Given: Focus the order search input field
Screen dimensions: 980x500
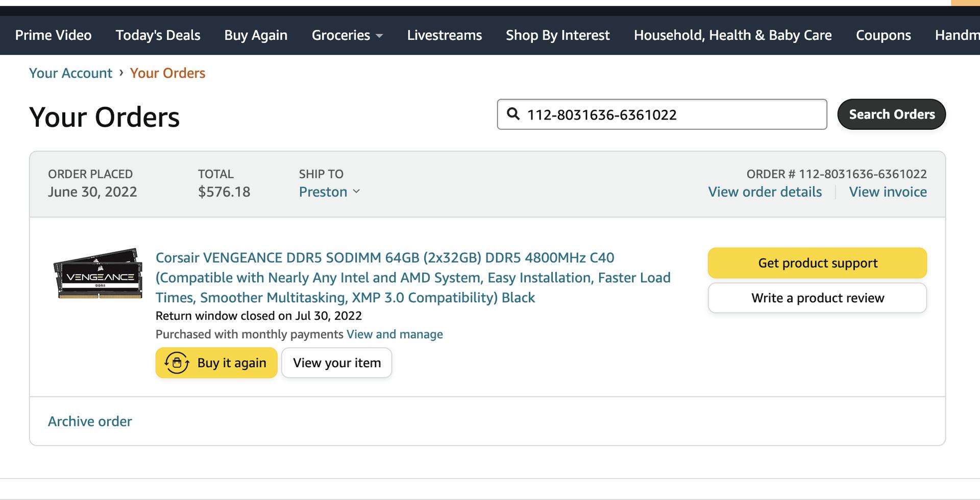Looking at the screenshot, I should pos(669,114).
